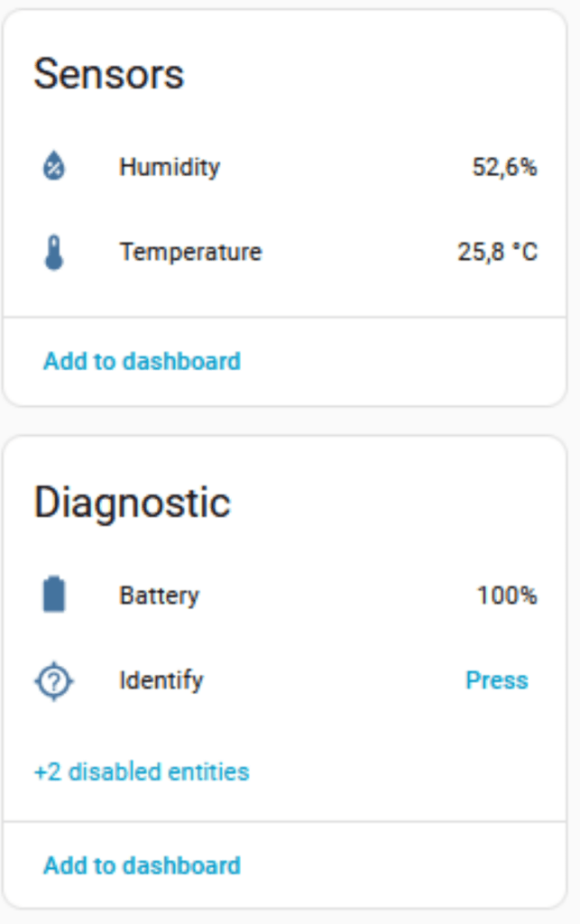Click the Identify crosshair icon
The image size is (580, 924).
tap(54, 680)
